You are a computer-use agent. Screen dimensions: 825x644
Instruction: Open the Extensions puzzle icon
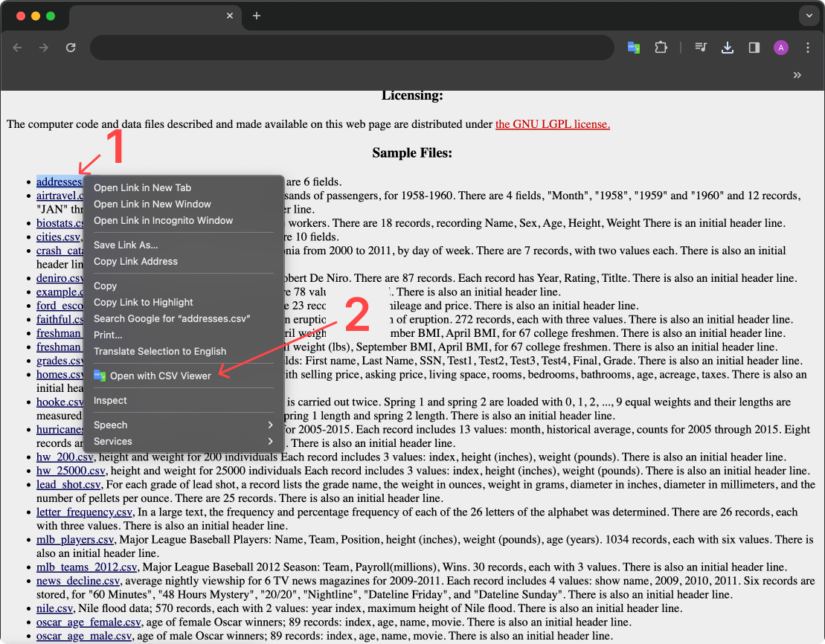[x=661, y=47]
